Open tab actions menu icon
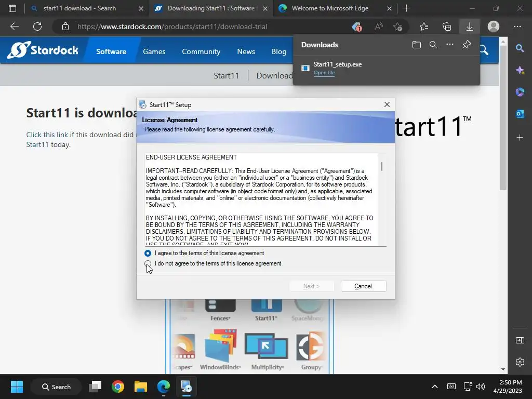This screenshot has height=399, width=532. point(12,8)
